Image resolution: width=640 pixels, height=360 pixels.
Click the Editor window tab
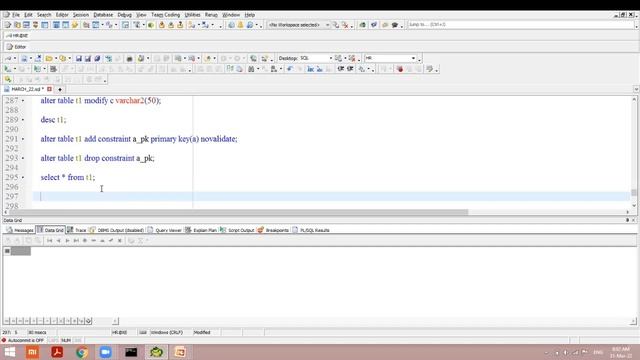16,47
